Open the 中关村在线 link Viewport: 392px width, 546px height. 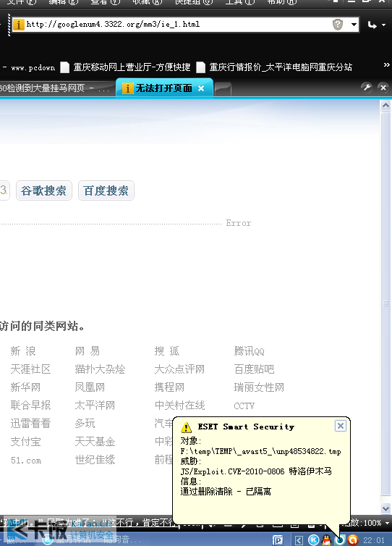pyautogui.click(x=179, y=406)
